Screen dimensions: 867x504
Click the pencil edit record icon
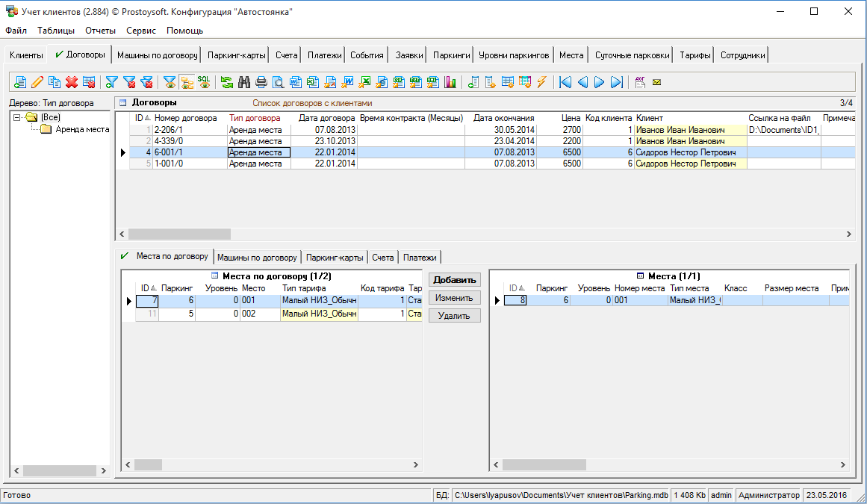[x=37, y=82]
